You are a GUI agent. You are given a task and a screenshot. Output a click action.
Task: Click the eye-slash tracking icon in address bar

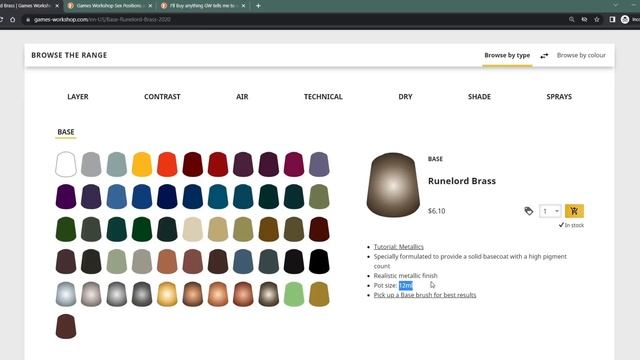coord(584,19)
